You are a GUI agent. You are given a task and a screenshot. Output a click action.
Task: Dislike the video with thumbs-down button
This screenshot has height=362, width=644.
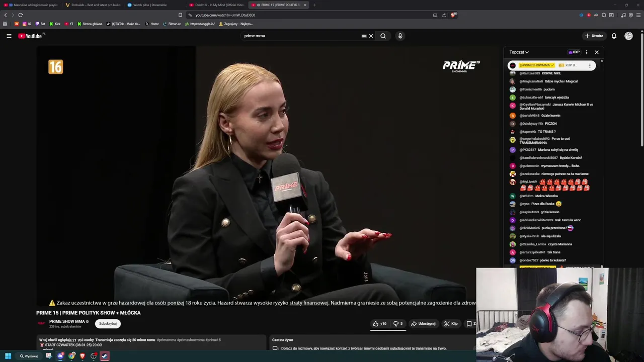click(398, 324)
